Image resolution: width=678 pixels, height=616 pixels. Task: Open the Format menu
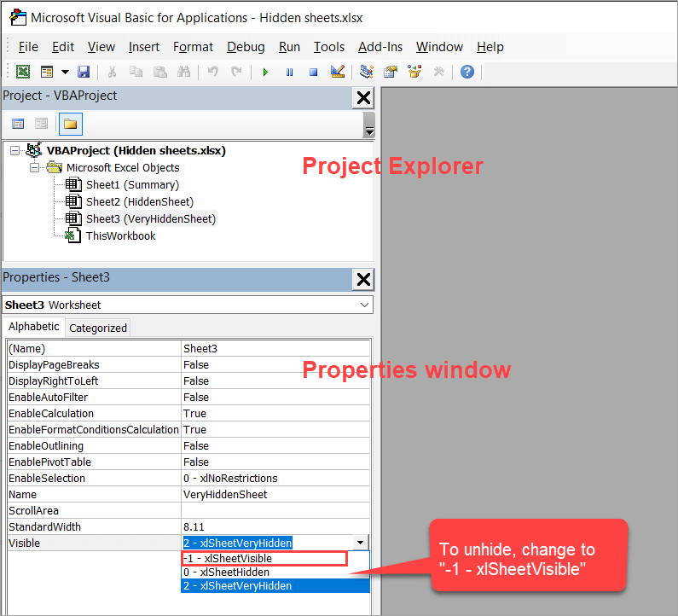[x=193, y=47]
